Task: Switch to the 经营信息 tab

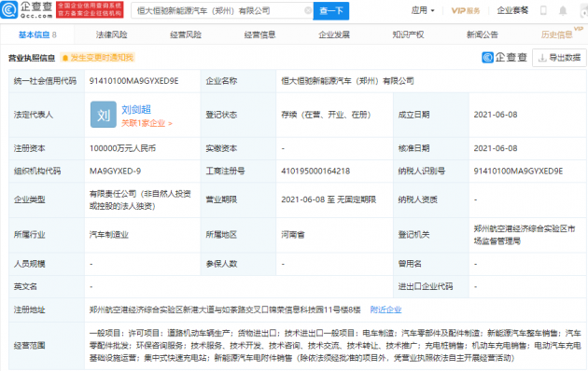Action: (259, 34)
